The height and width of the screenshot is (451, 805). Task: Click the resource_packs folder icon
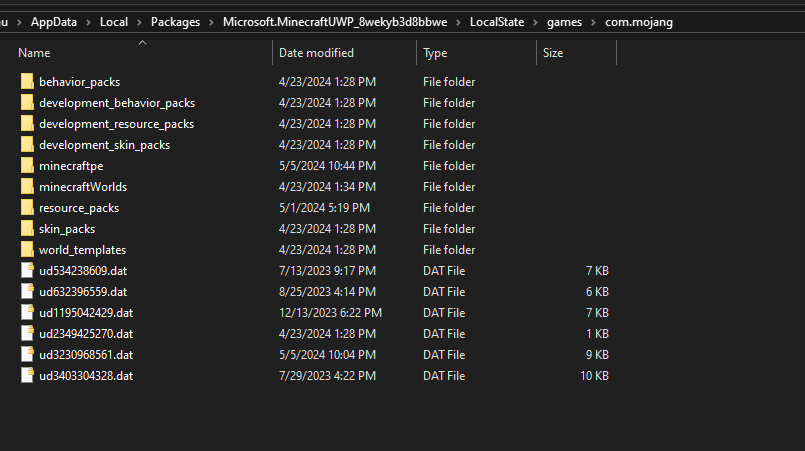[27, 208]
